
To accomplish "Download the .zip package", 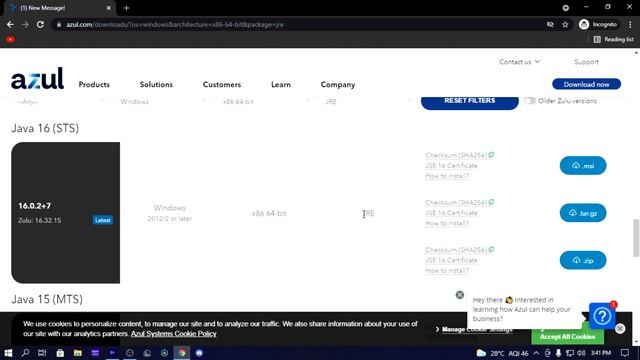I will [583, 260].
